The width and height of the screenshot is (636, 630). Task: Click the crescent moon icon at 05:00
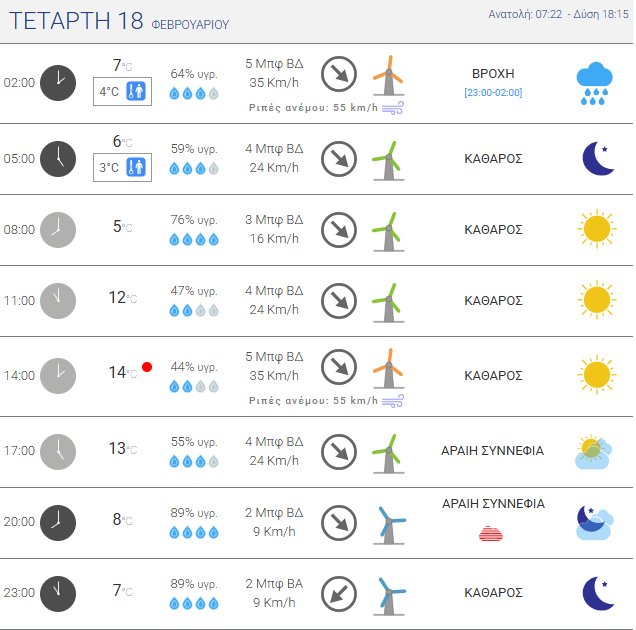click(x=597, y=158)
